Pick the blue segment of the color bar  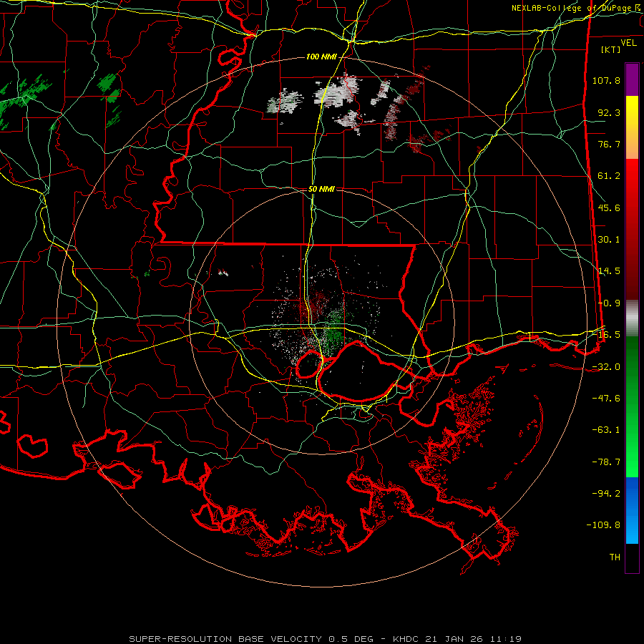632,510
